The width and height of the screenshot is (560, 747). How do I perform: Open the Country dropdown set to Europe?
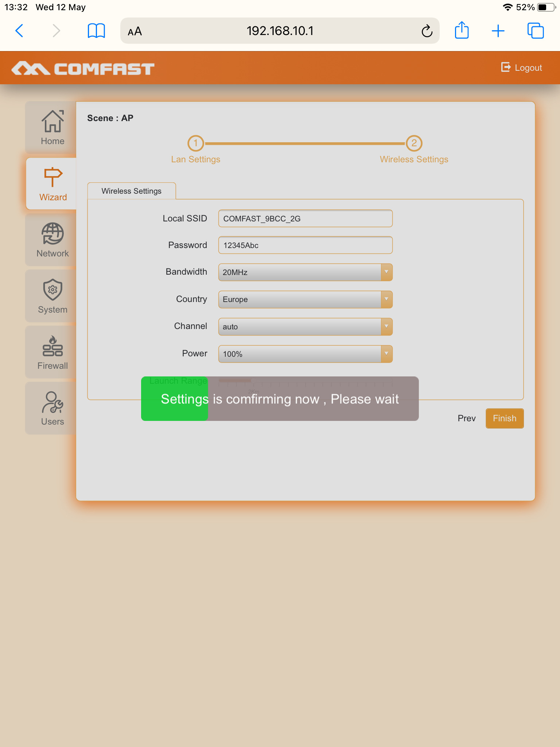click(305, 299)
